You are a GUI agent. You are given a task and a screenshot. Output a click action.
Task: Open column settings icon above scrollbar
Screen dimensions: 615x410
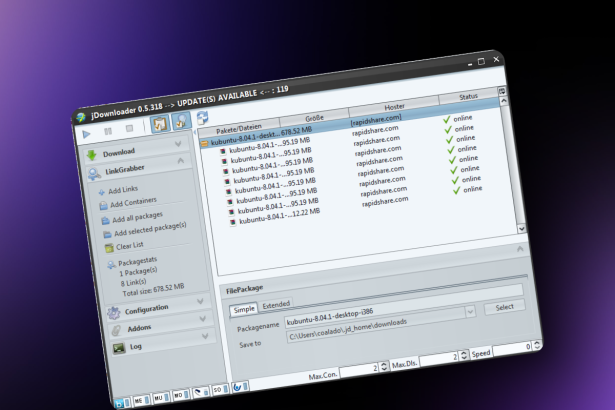(x=502, y=91)
